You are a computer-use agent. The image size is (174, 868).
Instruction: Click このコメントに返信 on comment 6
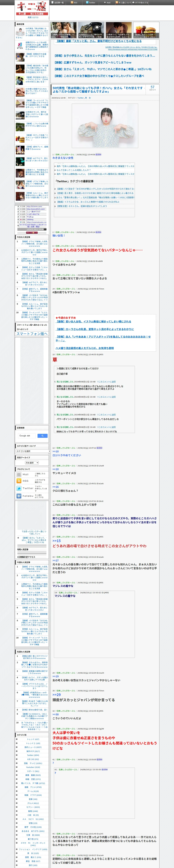pyautogui.click(x=106, y=382)
